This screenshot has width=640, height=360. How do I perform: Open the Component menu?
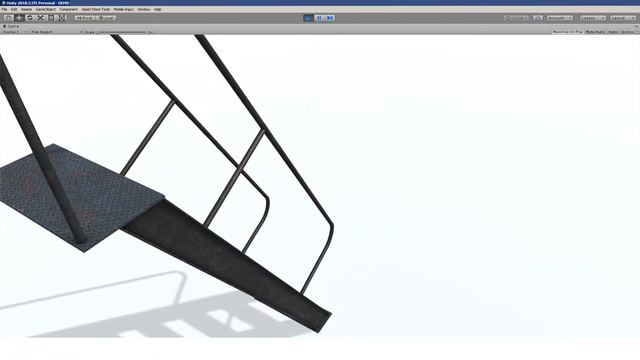point(69,9)
